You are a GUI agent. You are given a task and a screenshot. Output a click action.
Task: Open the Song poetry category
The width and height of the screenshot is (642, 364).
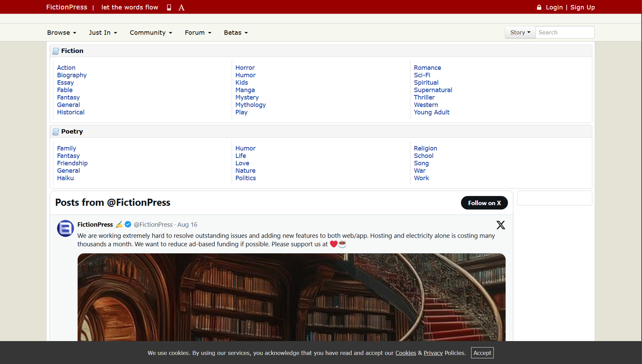coord(421,163)
